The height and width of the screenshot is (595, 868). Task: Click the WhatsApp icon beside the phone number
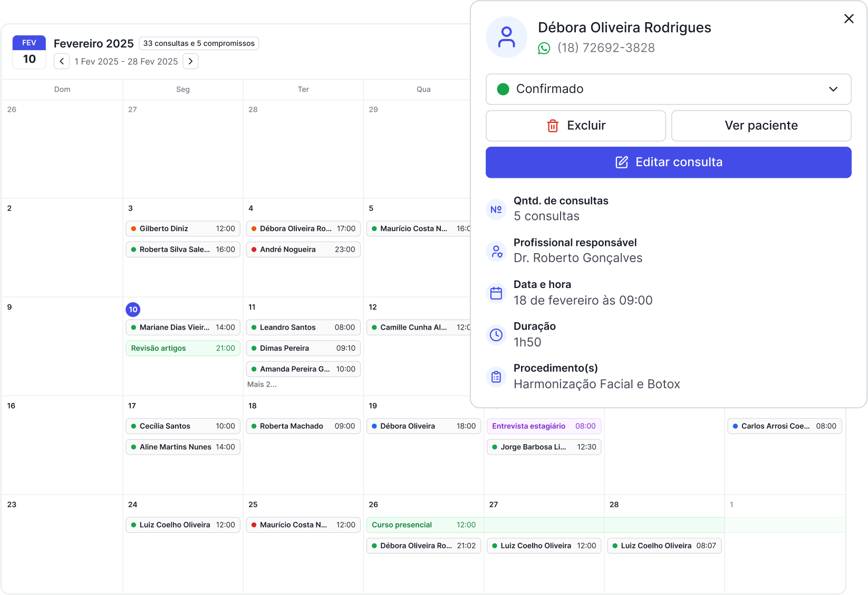544,48
